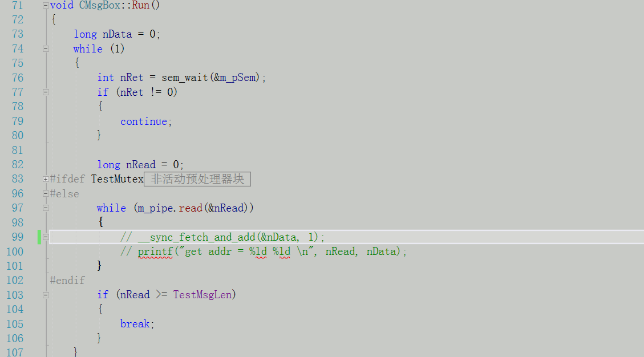Click the green change marker at line 99
Screen dimensions: 644x357
39,237
